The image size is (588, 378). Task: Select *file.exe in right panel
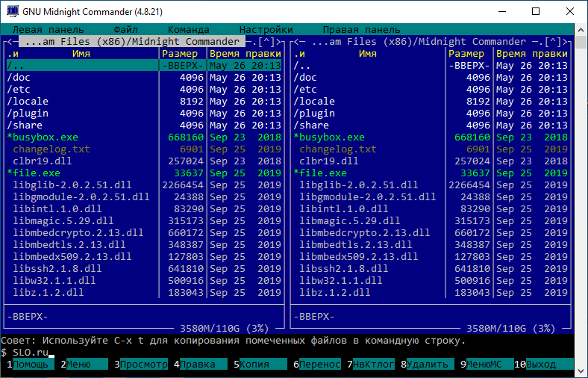click(x=431, y=173)
